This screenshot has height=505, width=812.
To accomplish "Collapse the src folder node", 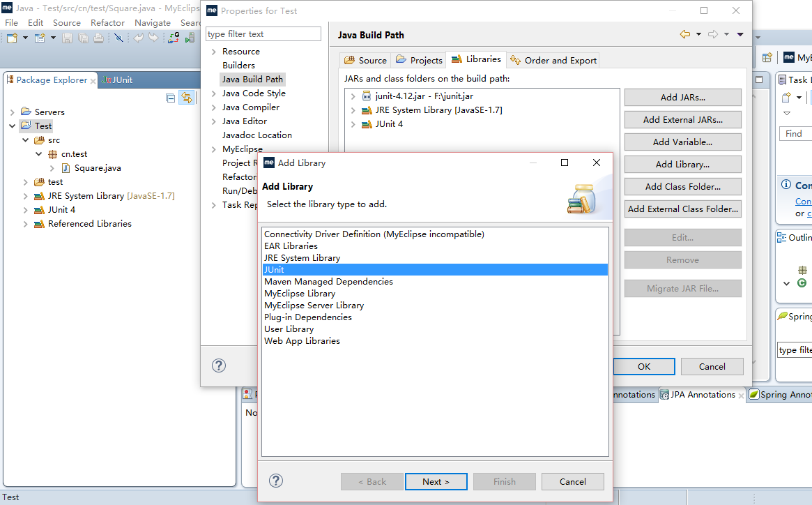I will 25,140.
